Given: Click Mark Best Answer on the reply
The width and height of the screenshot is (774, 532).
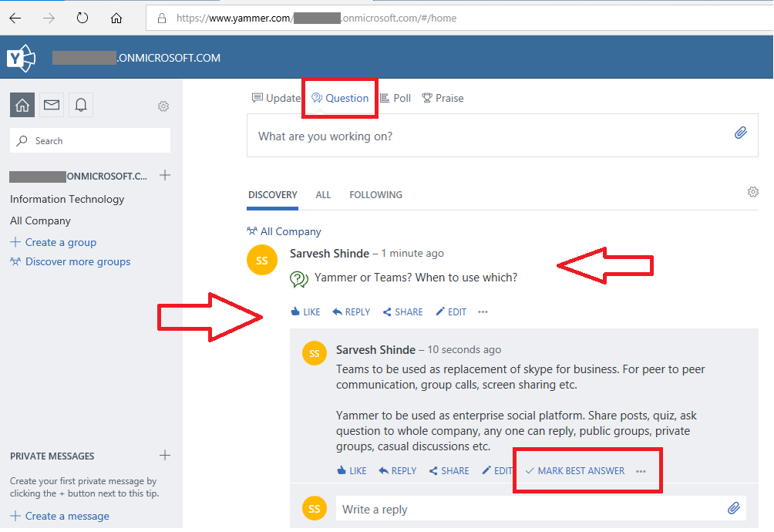Looking at the screenshot, I should click(580, 470).
